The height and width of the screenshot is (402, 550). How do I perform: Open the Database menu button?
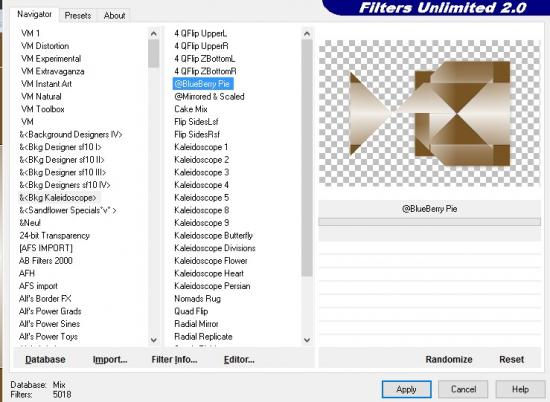45,360
